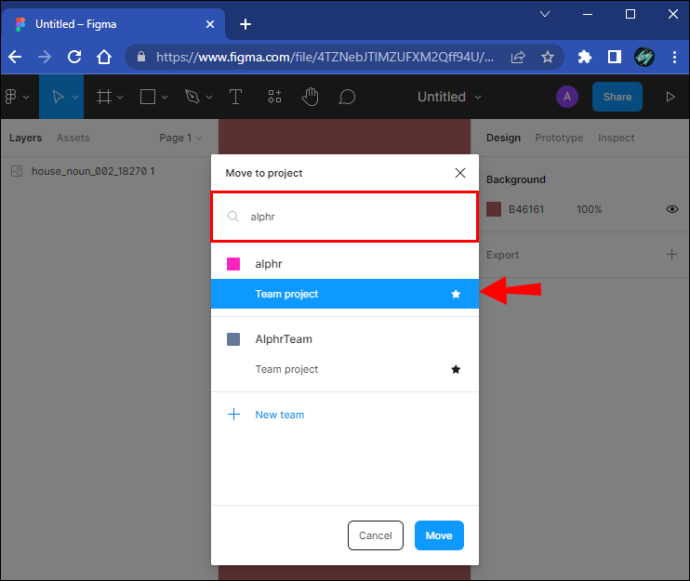Click the Move button

click(x=439, y=535)
